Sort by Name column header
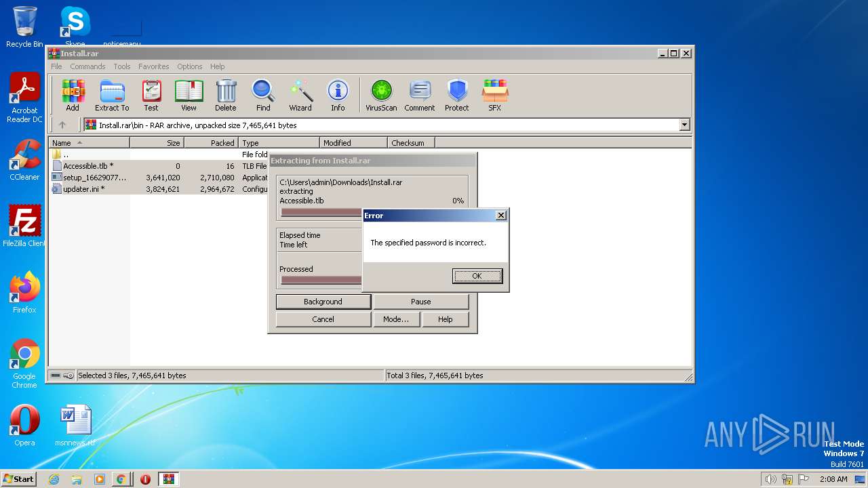This screenshot has width=868, height=488. coord(89,143)
